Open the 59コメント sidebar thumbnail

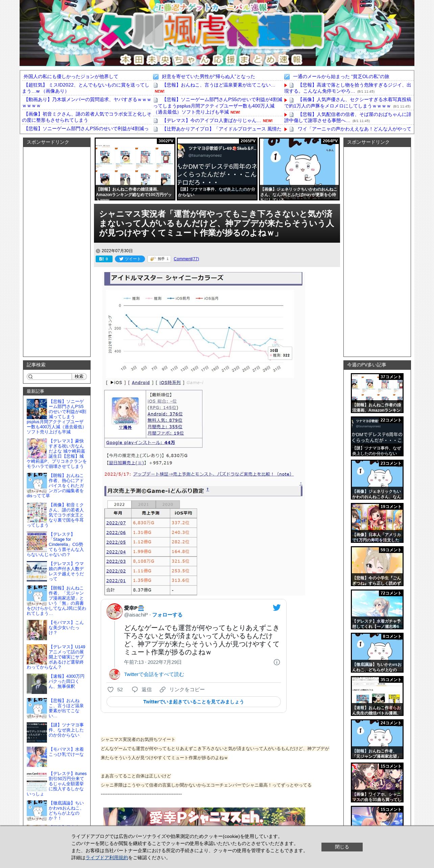tap(377, 566)
